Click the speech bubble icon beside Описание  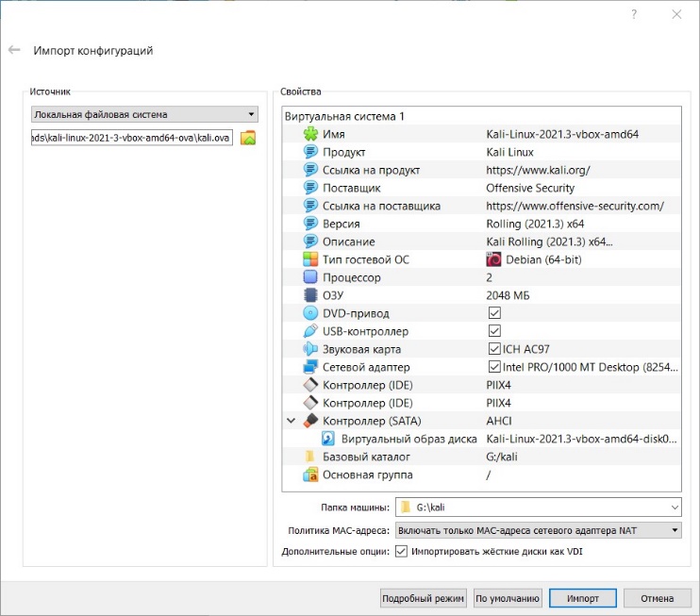pyautogui.click(x=310, y=241)
